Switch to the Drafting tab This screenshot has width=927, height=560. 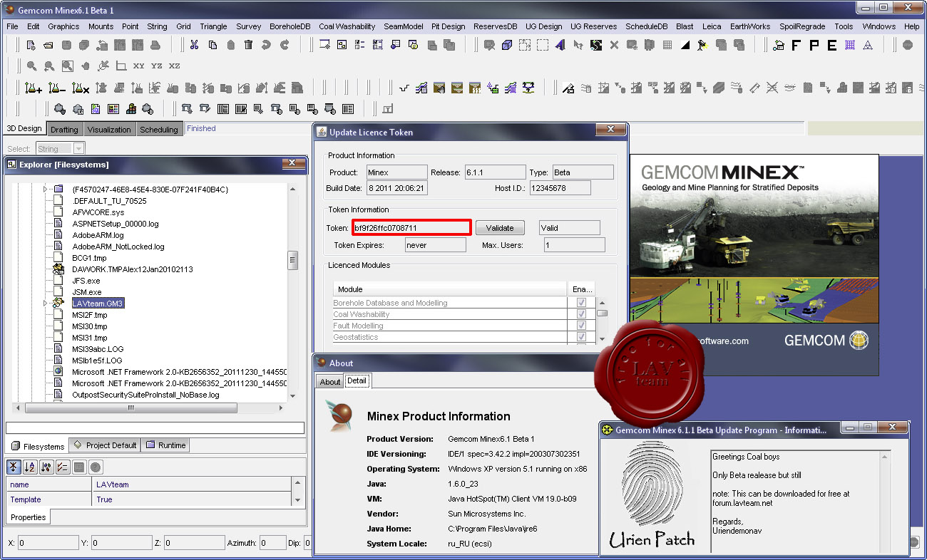pos(64,130)
